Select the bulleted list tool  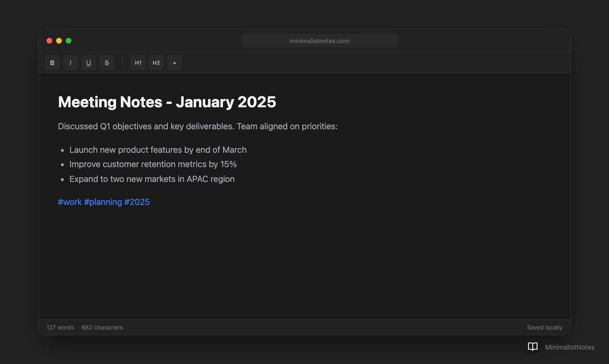coord(174,63)
